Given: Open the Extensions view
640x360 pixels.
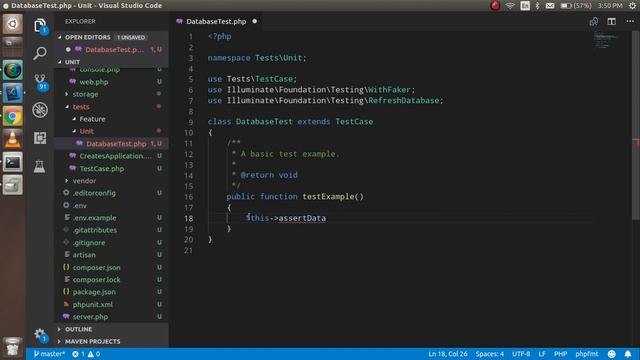Looking at the screenshot, I should pos(40,138).
